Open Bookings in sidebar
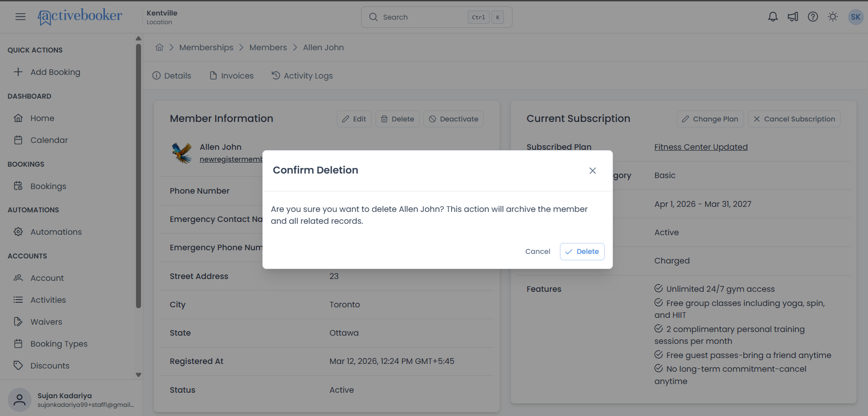 [48, 186]
